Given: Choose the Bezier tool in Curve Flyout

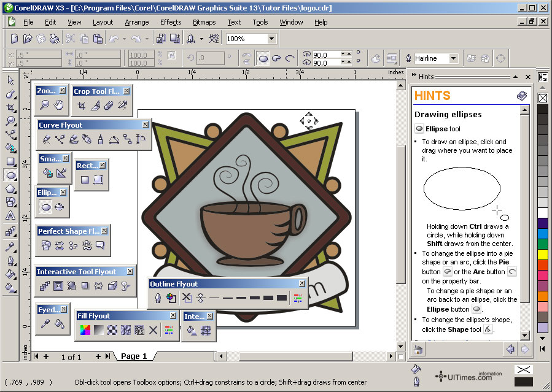Looking at the screenshot, I should click(60, 139).
